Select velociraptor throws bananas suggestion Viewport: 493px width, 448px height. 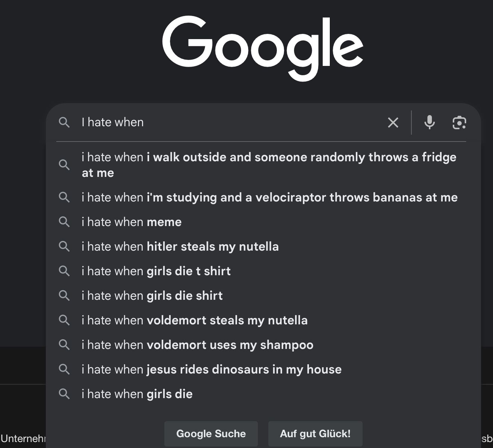coord(269,197)
